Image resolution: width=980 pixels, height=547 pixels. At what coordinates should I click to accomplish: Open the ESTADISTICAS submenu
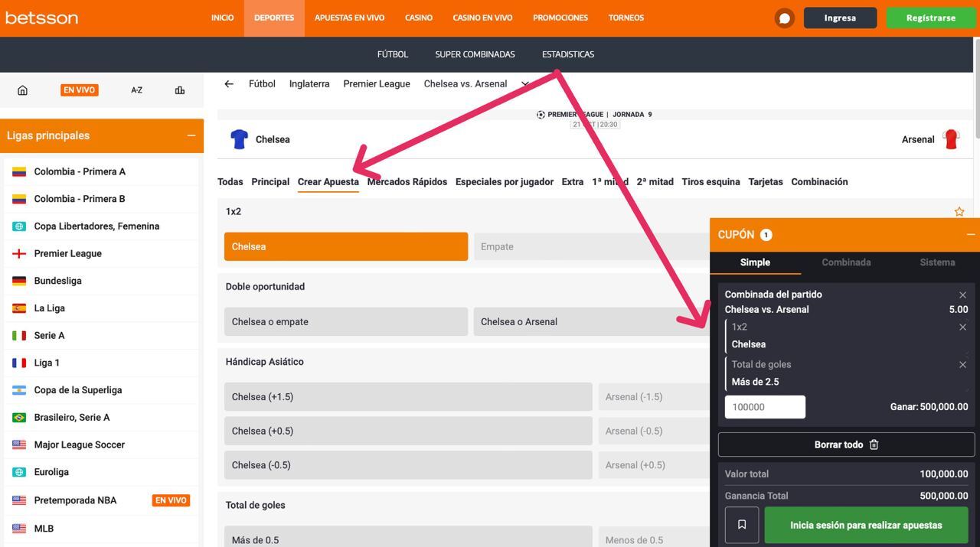point(568,54)
